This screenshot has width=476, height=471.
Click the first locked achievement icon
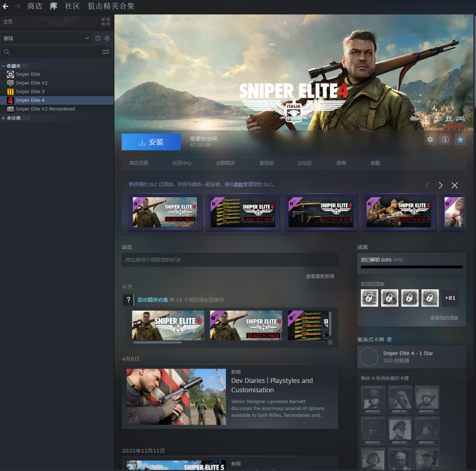pos(369,298)
